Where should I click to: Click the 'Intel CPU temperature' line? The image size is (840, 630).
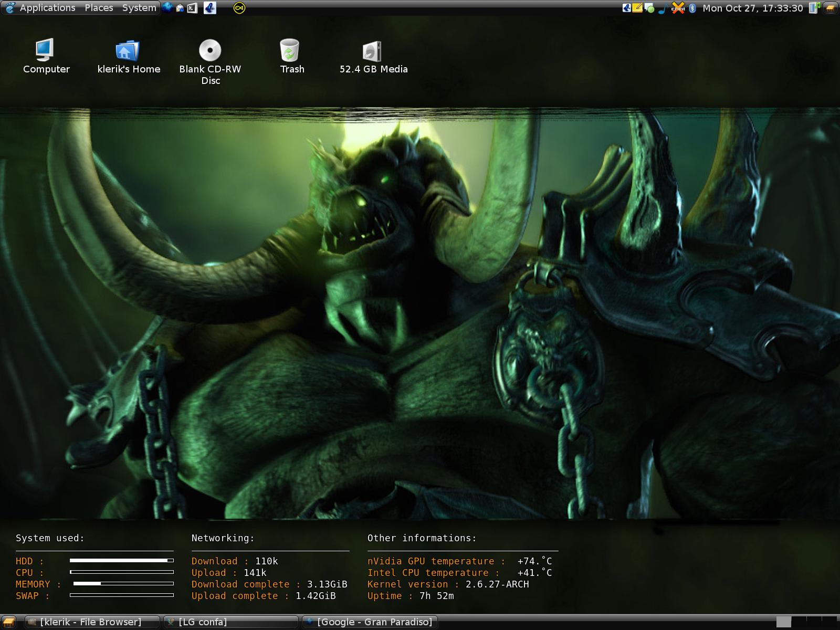tap(460, 573)
